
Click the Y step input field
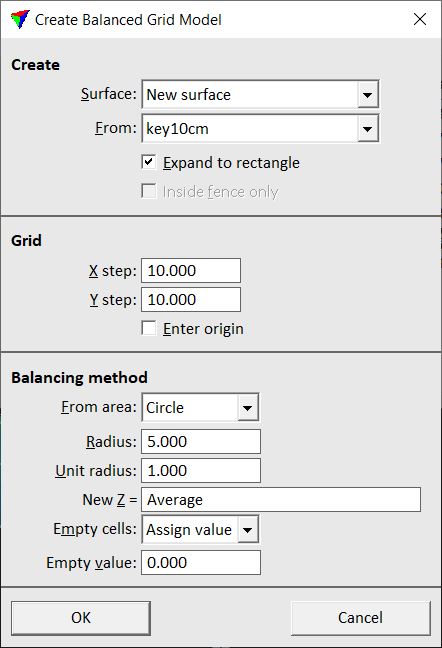[191, 300]
